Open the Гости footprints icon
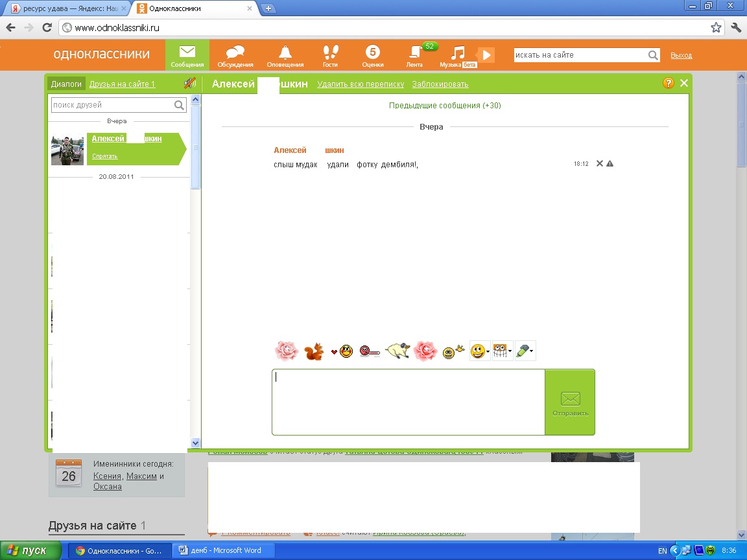The width and height of the screenshot is (747, 560). (330, 56)
